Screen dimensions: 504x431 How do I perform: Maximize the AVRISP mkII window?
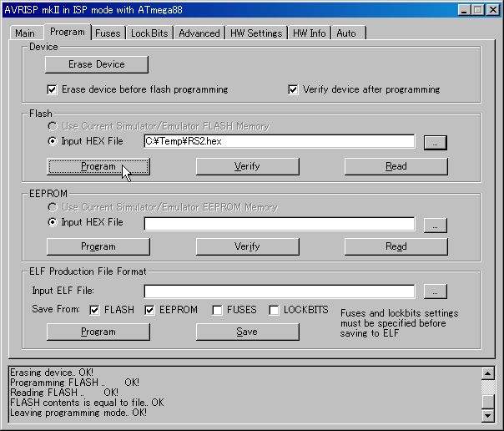point(477,10)
